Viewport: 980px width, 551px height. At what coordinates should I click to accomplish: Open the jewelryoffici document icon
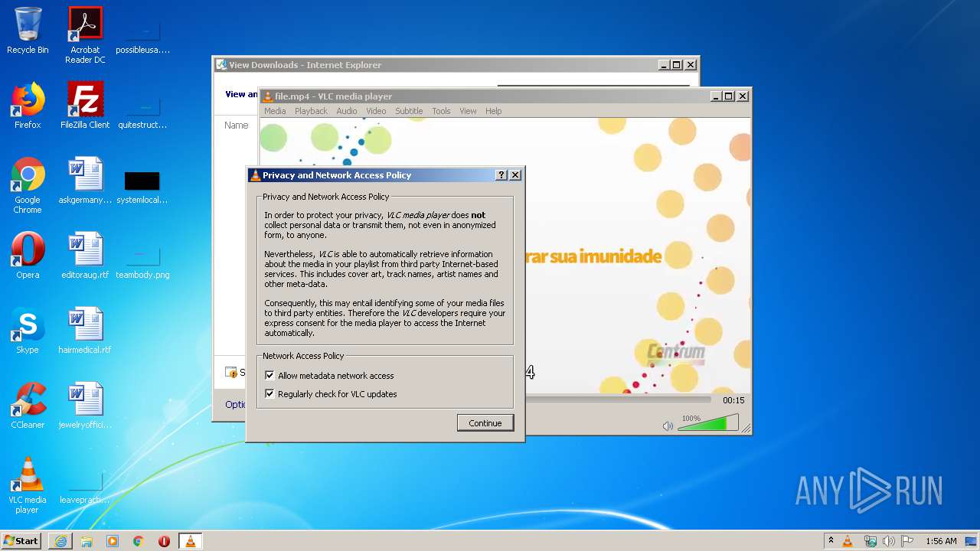(85, 406)
